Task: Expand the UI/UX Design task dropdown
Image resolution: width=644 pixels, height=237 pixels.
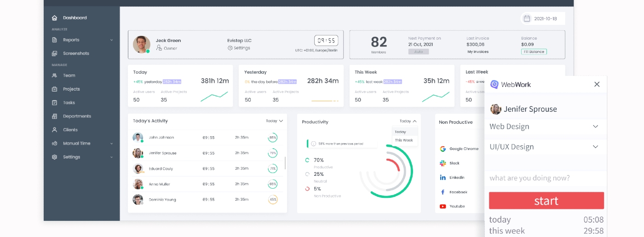Action: [x=595, y=147]
